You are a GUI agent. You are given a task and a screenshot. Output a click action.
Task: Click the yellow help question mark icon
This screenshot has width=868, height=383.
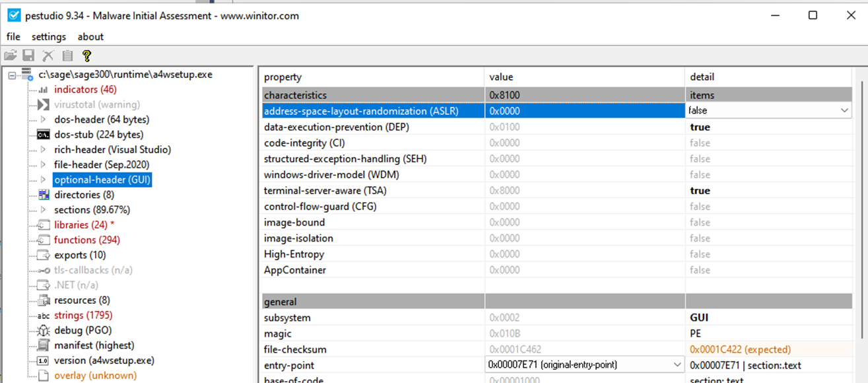[86, 56]
